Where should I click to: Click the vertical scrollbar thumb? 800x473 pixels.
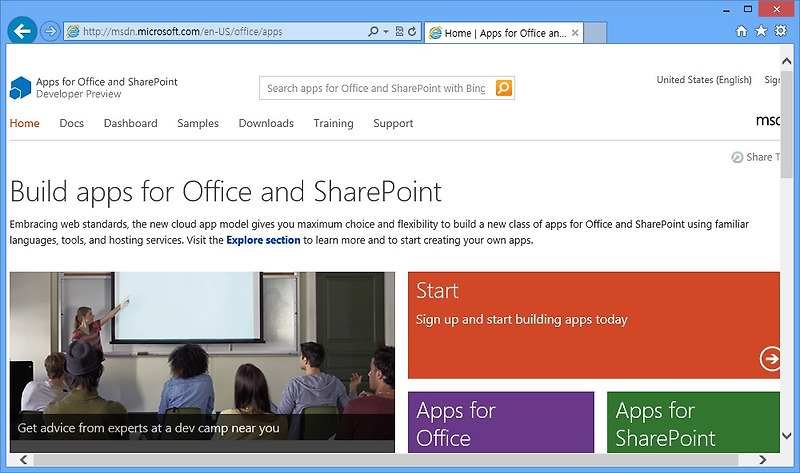[786, 125]
